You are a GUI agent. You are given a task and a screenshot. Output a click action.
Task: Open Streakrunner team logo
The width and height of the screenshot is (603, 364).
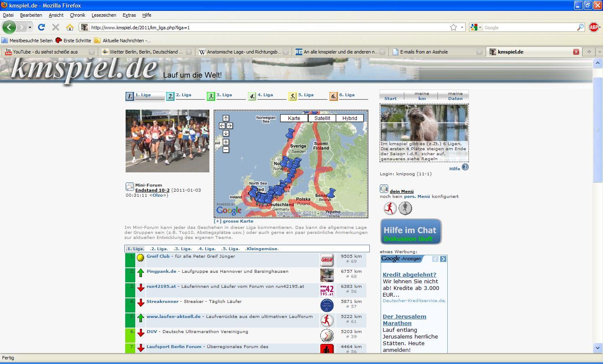click(x=327, y=305)
